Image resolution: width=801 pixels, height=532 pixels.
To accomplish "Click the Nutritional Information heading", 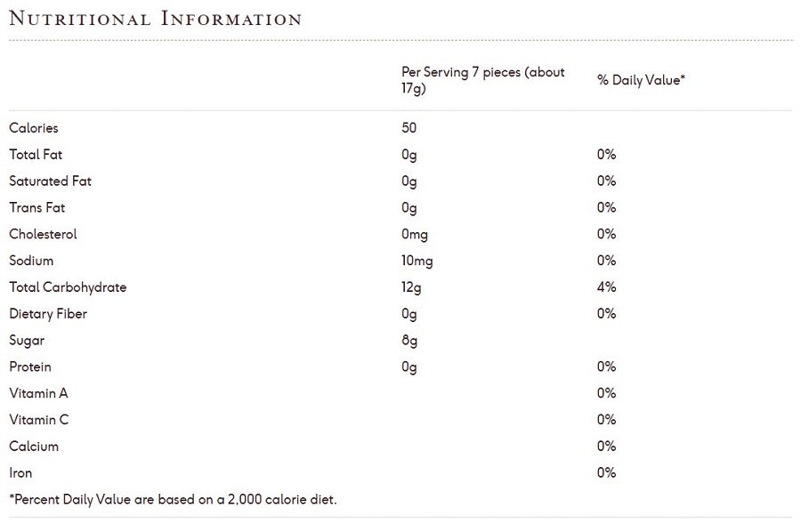I will click(x=156, y=19).
